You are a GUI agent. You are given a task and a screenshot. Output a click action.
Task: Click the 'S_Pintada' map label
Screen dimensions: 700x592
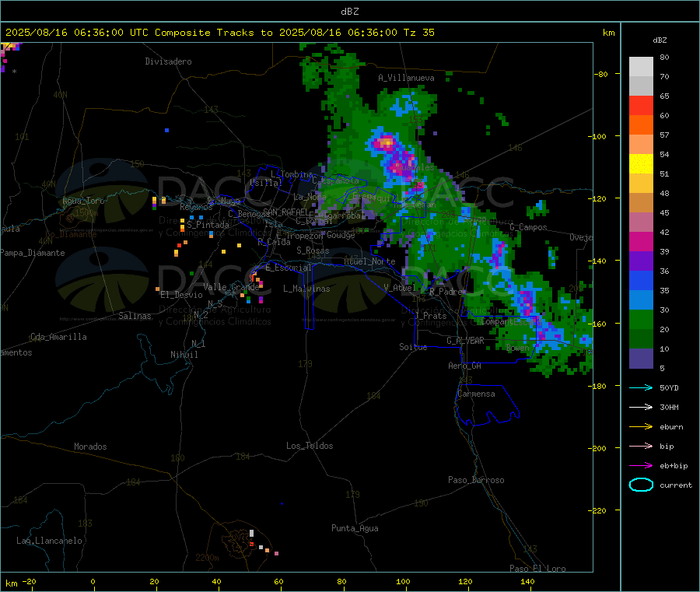[x=208, y=225]
